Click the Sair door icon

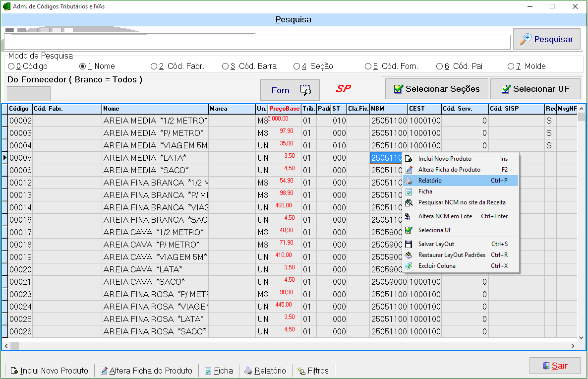point(546,366)
